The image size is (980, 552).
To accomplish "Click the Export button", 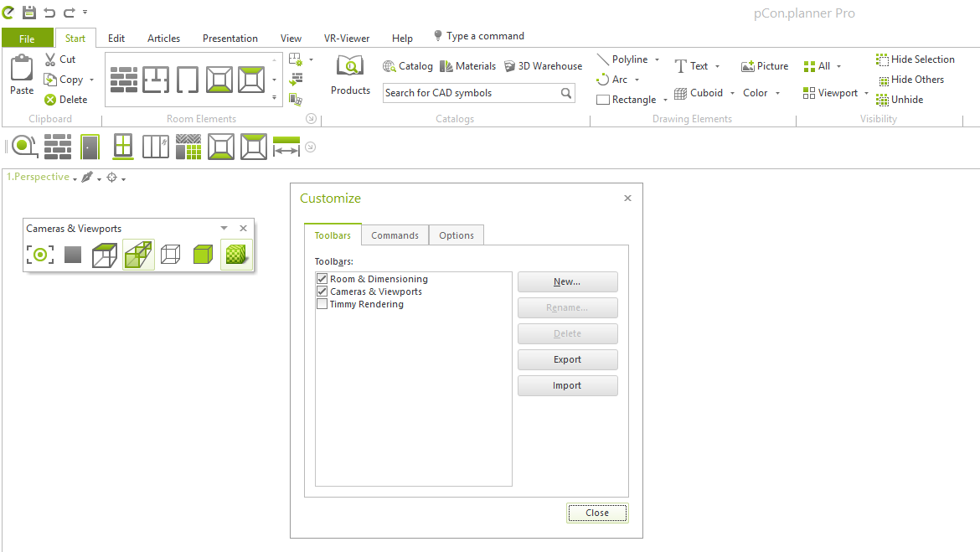I will pyautogui.click(x=568, y=359).
